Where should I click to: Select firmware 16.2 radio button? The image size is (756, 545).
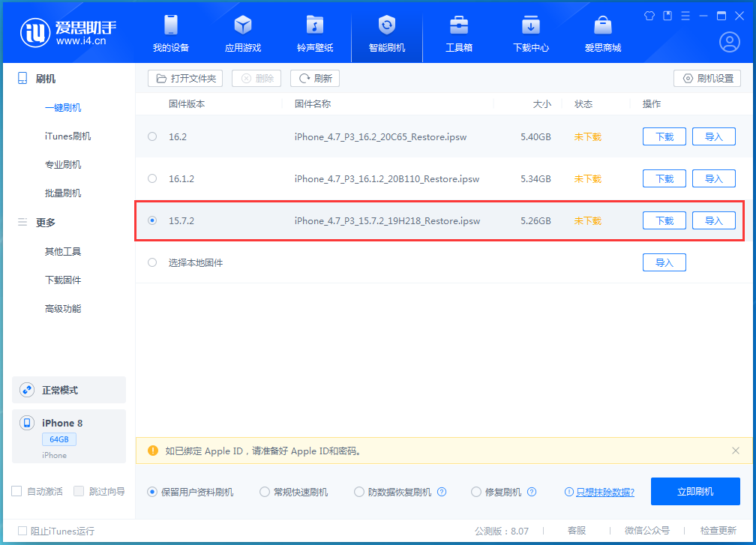click(152, 136)
